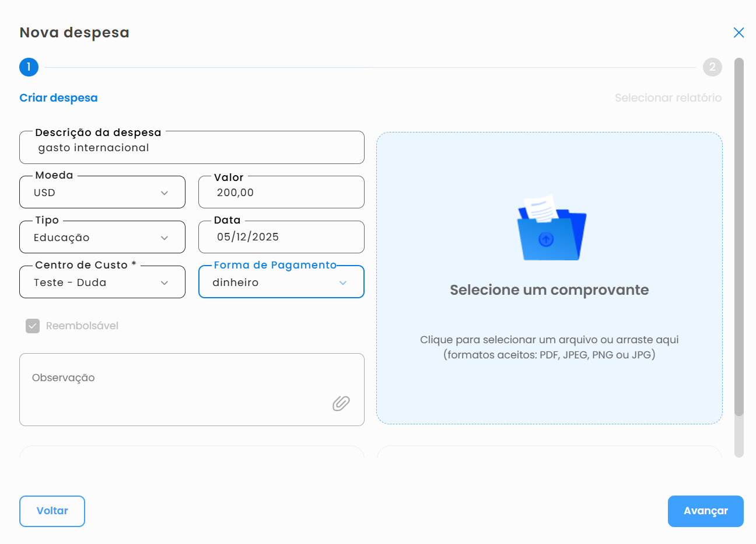Click the paperclip attachment icon in Observação

(x=341, y=403)
